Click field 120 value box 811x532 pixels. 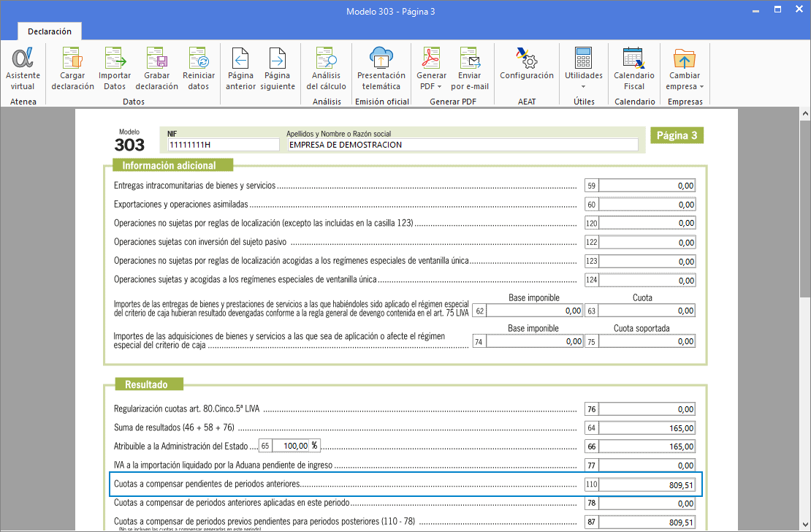pyautogui.click(x=647, y=223)
